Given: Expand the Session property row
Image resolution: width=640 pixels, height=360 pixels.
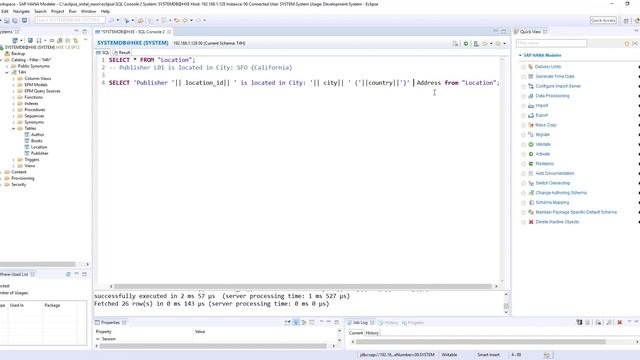Looking at the screenshot, I should pyautogui.click(x=98, y=339).
